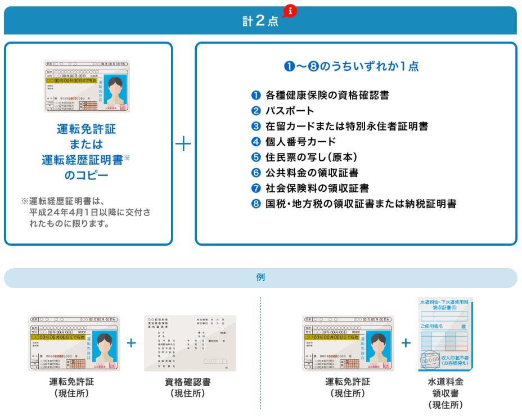Select 国税・地方税の領収証書または納税証明書
The width and height of the screenshot is (522, 420).
(361, 204)
